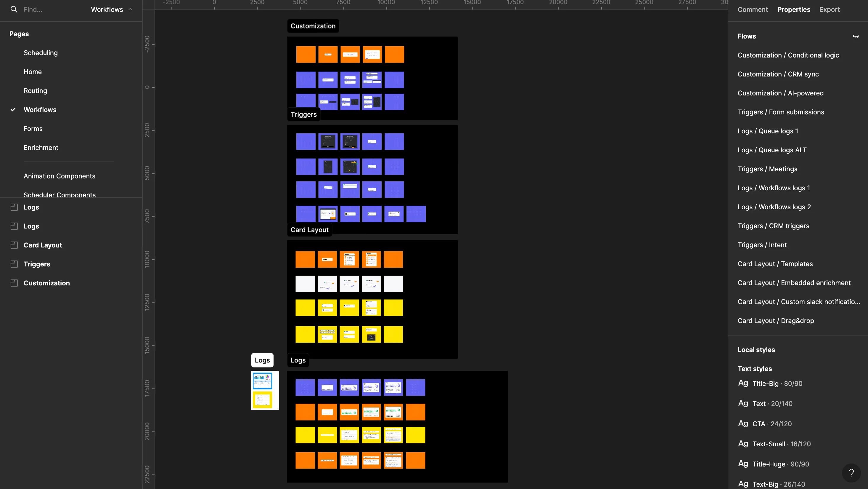Screen dimensions: 868x489
Task: Open the Scheduling page
Action: (x=41, y=53)
